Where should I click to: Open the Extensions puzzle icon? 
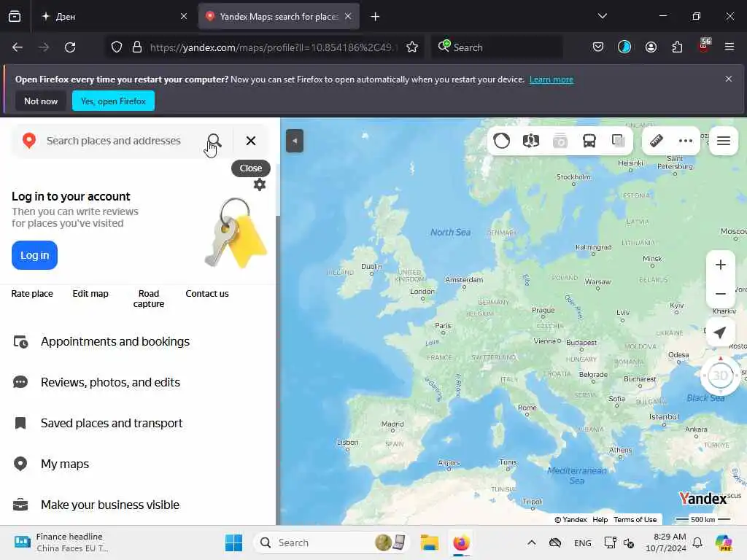(677, 47)
